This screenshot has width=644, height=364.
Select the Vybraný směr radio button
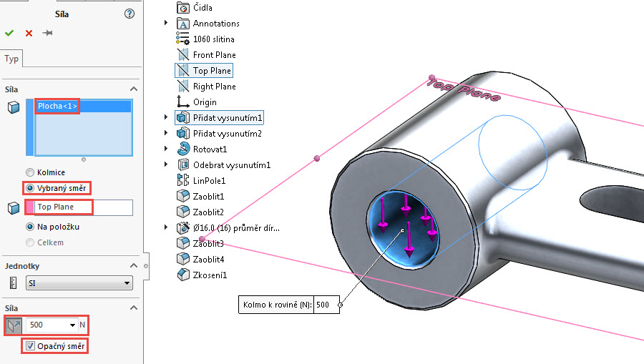(x=30, y=188)
